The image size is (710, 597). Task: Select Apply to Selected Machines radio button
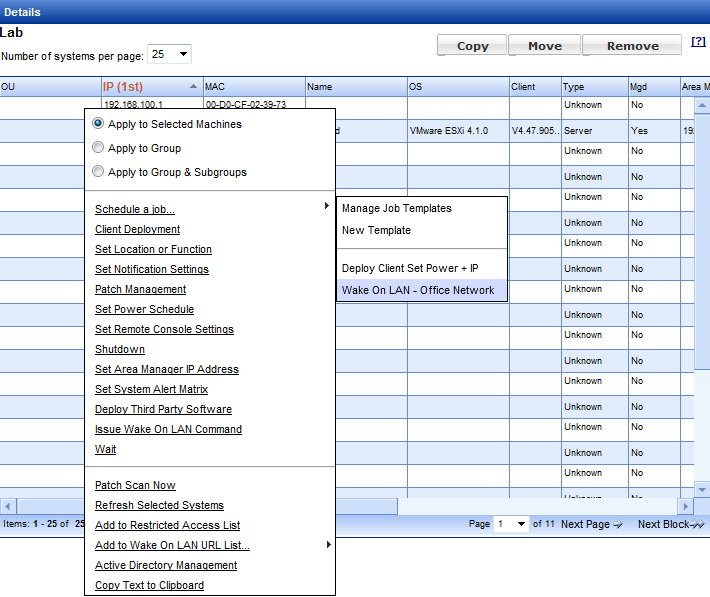tap(98, 124)
